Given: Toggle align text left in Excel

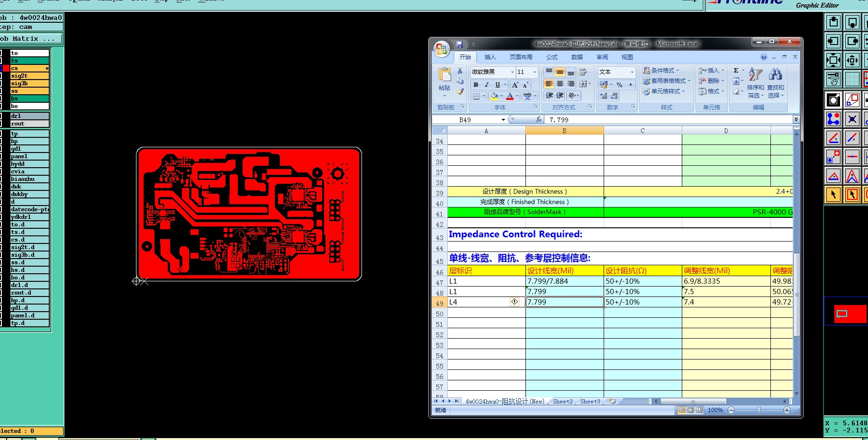Looking at the screenshot, I should click(549, 84).
